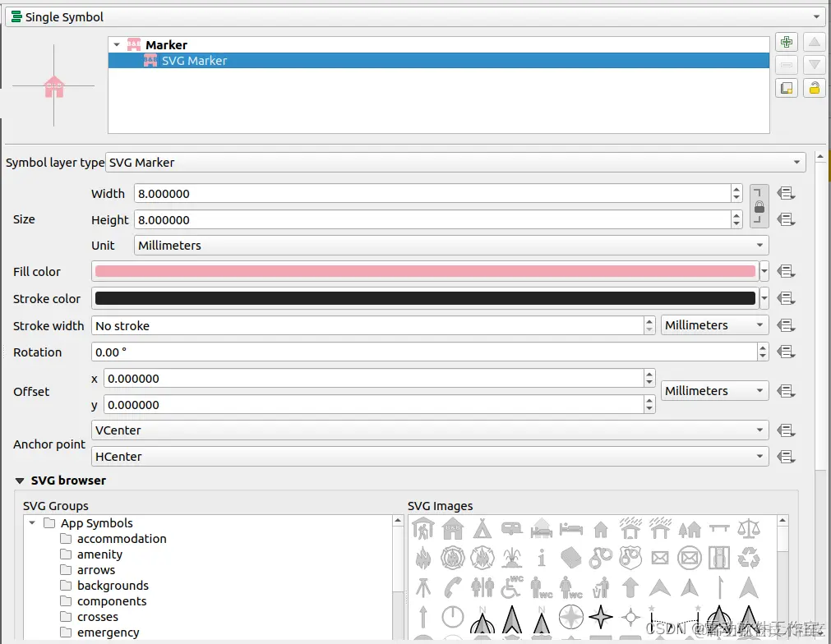The height and width of the screenshot is (644, 831).
Task: Add a new symbol layer with the green plus icon
Action: click(x=787, y=42)
